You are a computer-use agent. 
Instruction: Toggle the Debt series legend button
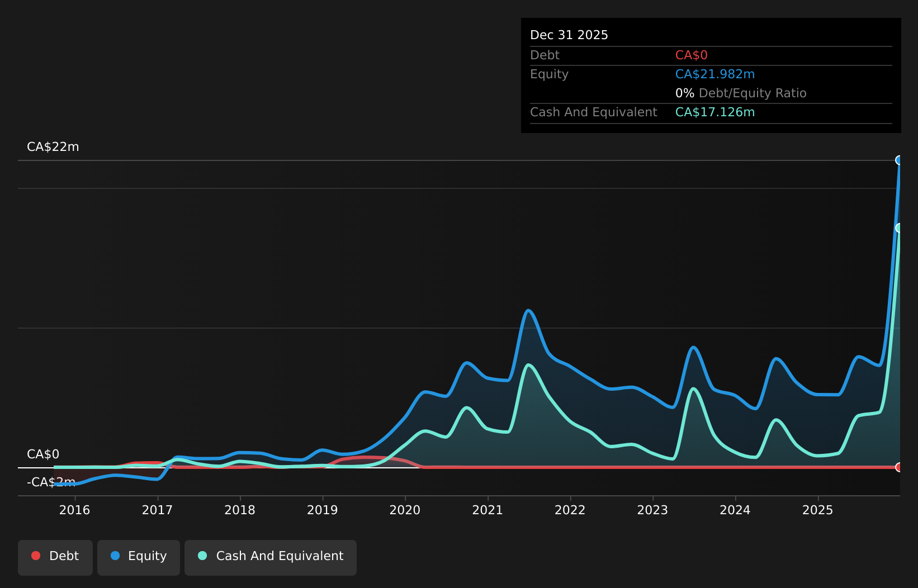pyautogui.click(x=55, y=557)
